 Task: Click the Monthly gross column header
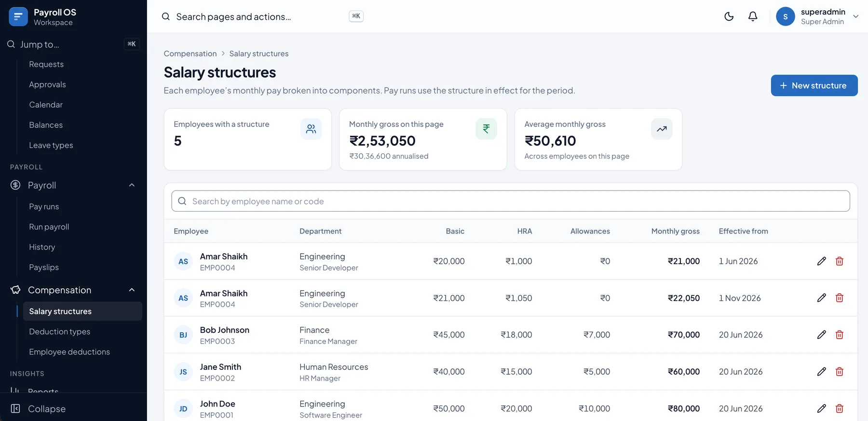(x=675, y=231)
